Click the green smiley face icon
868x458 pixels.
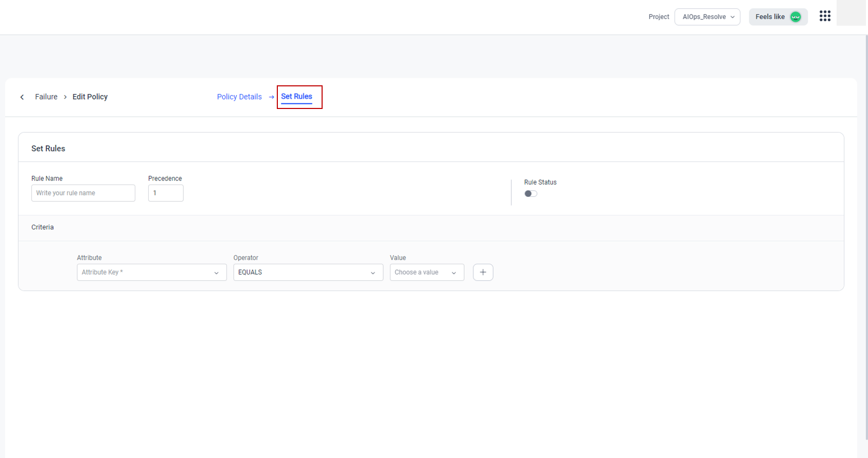click(795, 17)
